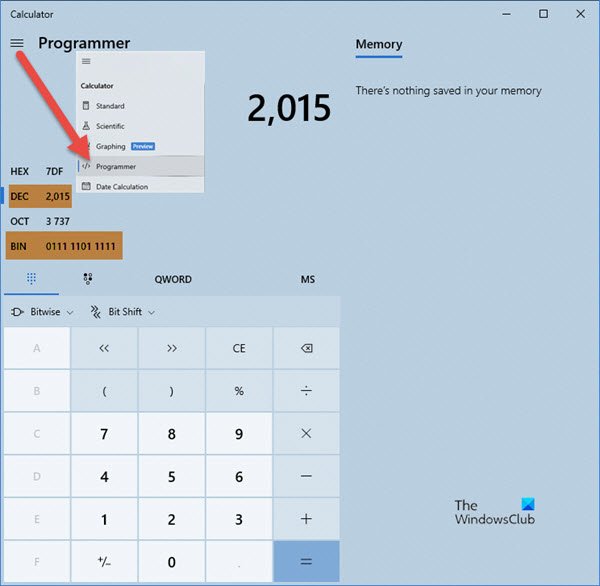Click the number 0 key

pos(171,562)
